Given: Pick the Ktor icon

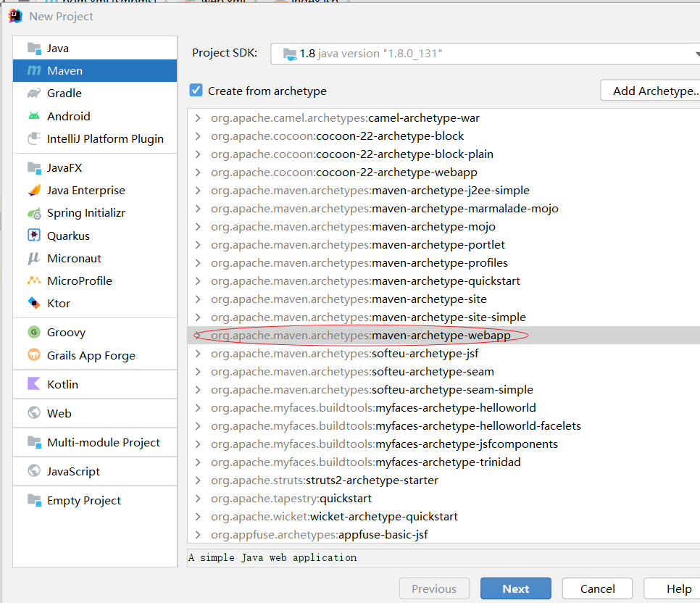Looking at the screenshot, I should pyautogui.click(x=34, y=303).
